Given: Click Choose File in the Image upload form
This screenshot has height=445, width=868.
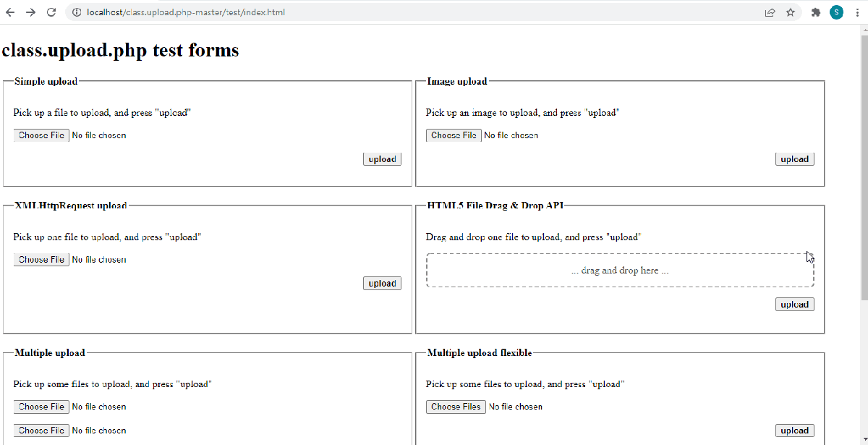Looking at the screenshot, I should [453, 135].
